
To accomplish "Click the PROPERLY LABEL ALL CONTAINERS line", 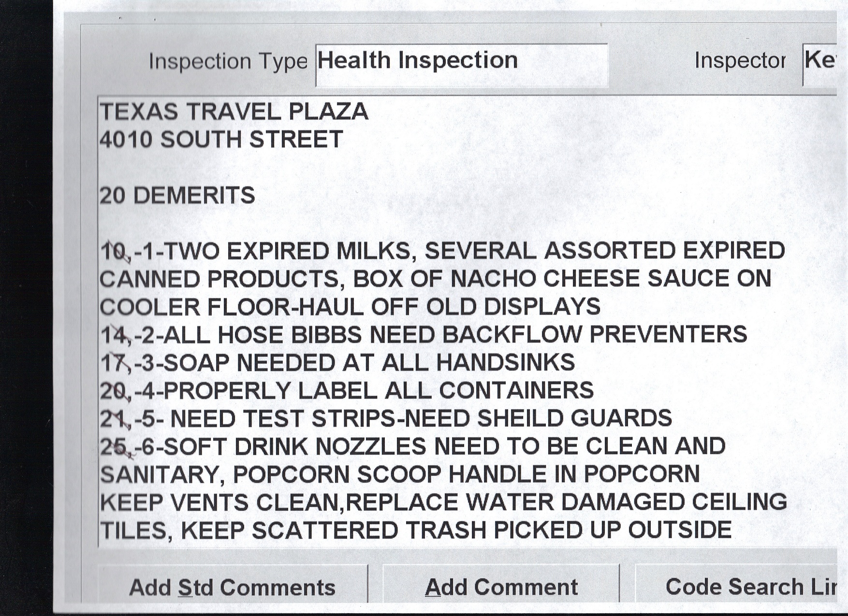I will (x=347, y=390).
